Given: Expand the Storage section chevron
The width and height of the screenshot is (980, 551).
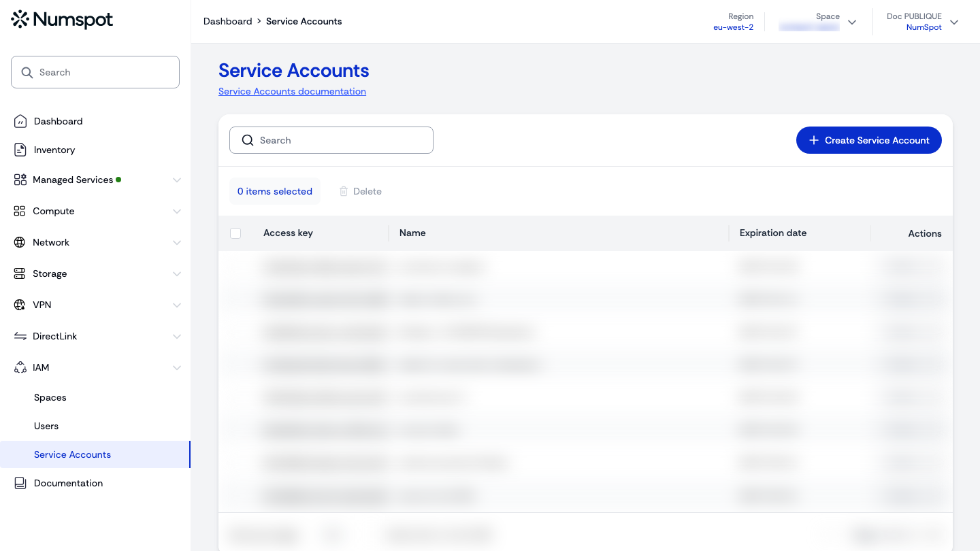Looking at the screenshot, I should click(177, 274).
